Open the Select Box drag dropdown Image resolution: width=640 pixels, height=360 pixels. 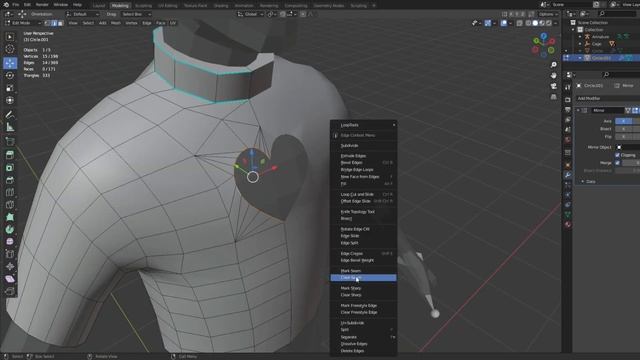point(136,14)
